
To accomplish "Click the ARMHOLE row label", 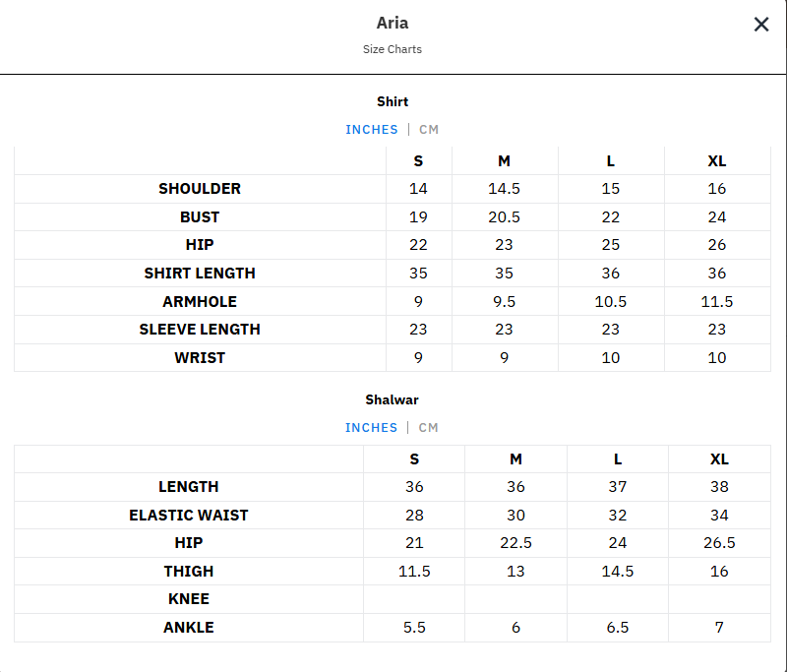I will coord(200,302).
